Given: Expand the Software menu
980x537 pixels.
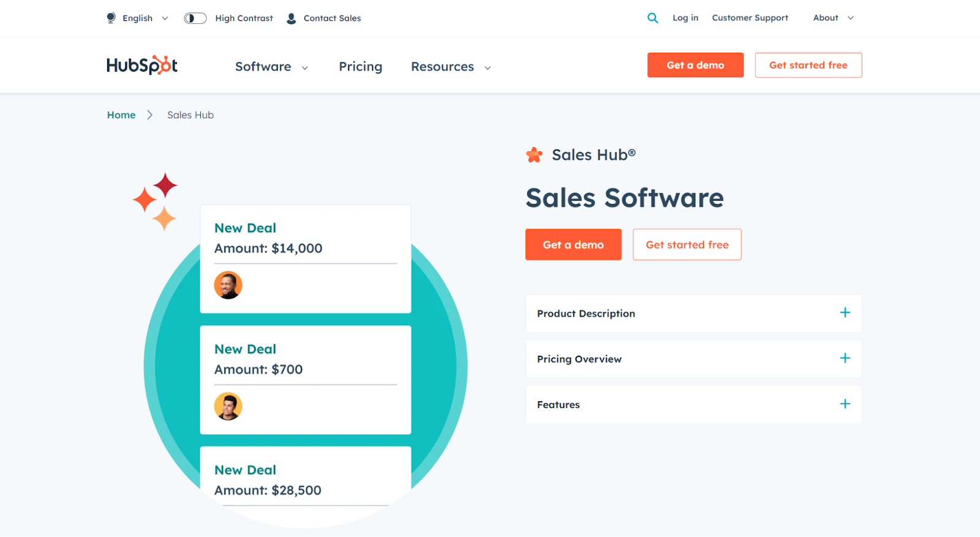Looking at the screenshot, I should point(271,66).
